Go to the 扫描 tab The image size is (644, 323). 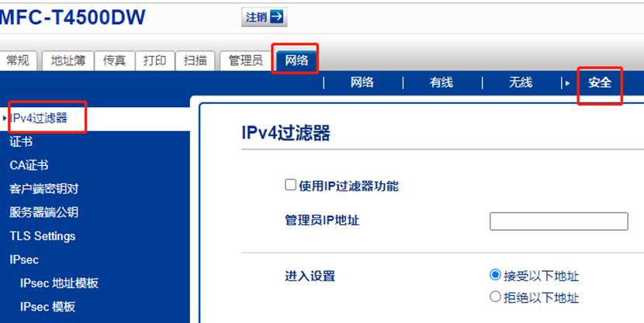[x=196, y=61]
